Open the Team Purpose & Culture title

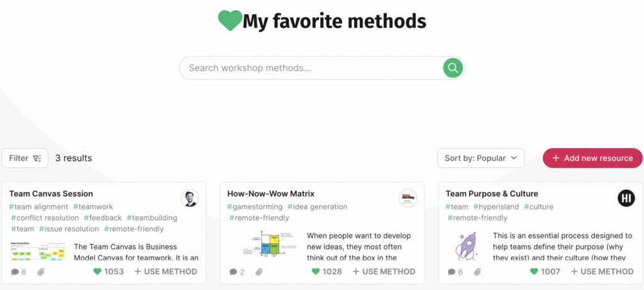[492, 194]
